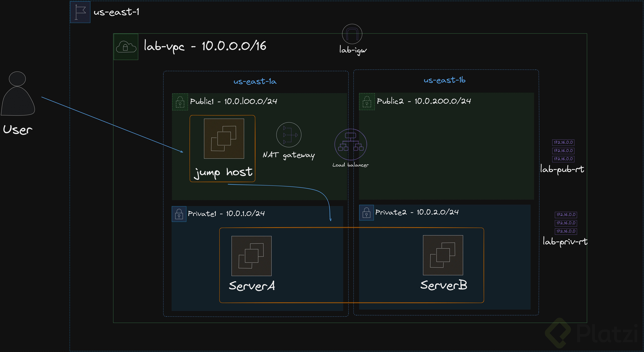644x352 pixels.
Task: Click the NAT gateway icon
Action: (289, 135)
